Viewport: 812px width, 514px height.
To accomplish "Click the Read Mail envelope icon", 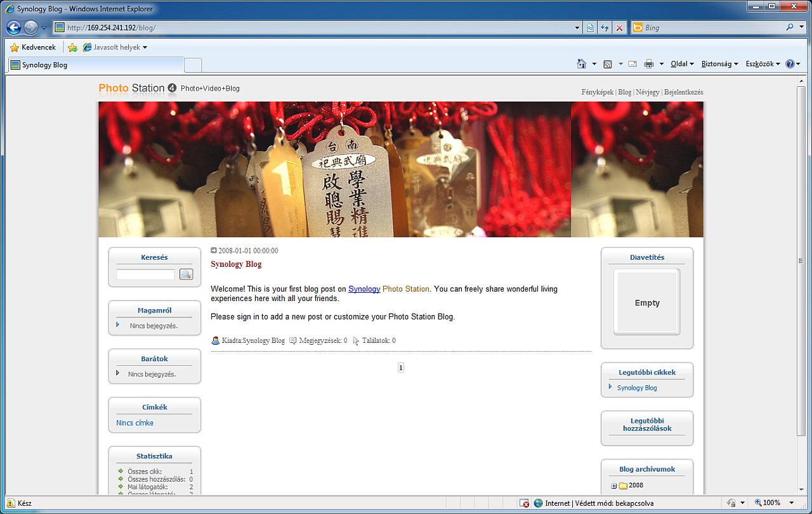I will (x=632, y=64).
